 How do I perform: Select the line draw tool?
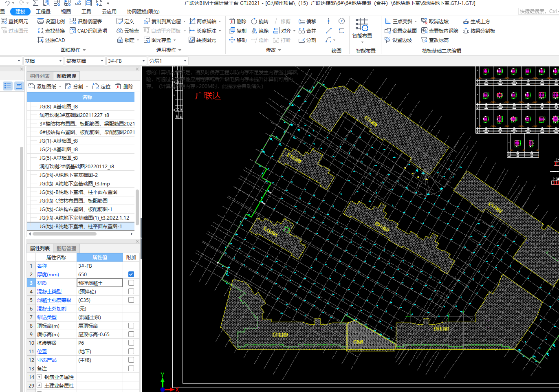pos(329,31)
